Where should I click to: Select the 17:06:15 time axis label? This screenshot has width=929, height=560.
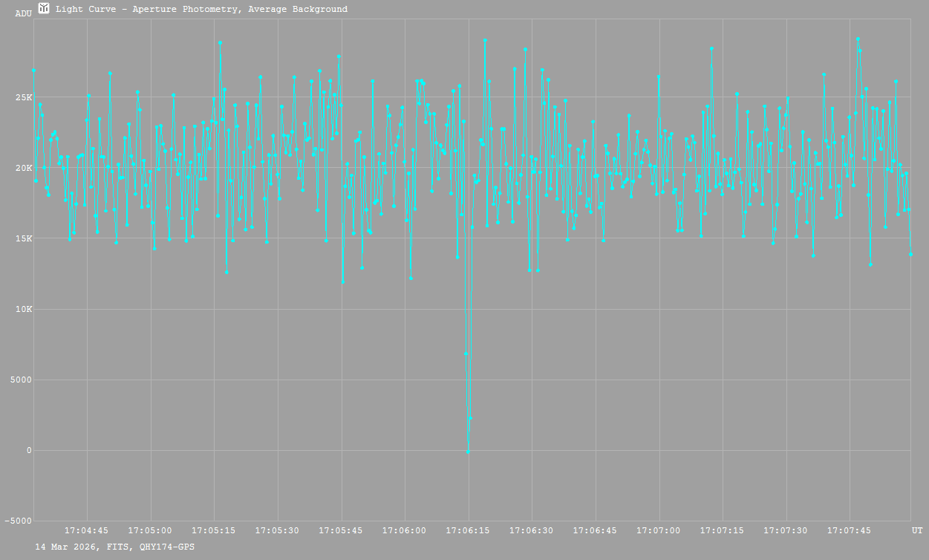pyautogui.click(x=468, y=531)
